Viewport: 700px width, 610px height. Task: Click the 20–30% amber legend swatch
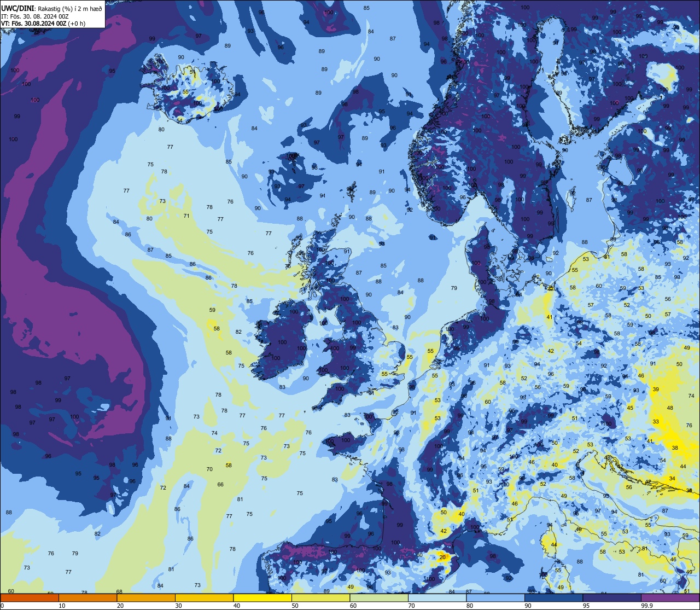146,597
